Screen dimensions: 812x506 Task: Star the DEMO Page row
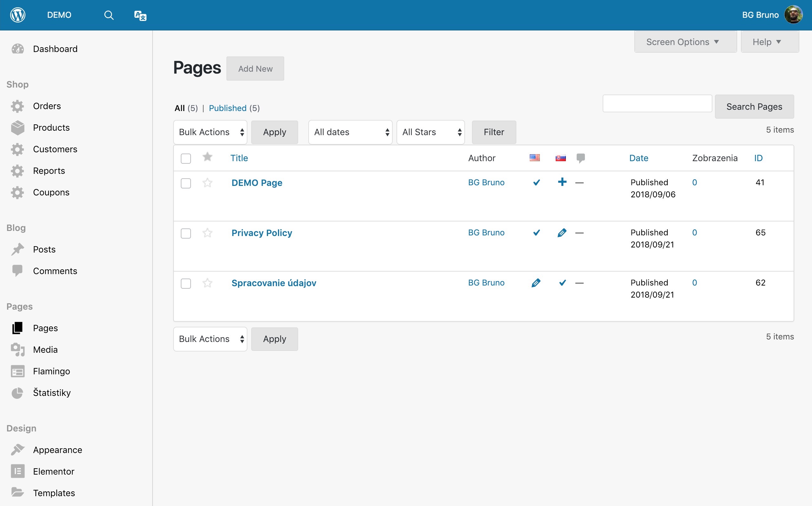click(207, 183)
